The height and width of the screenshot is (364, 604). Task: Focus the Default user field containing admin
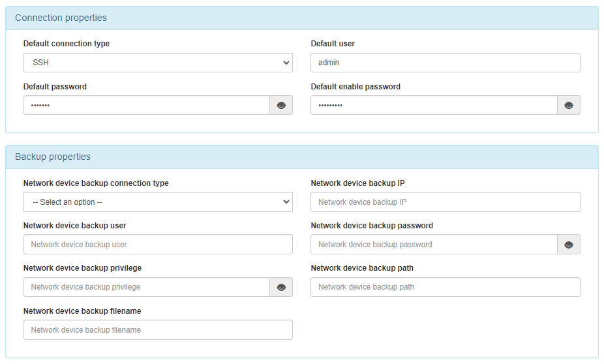point(445,63)
